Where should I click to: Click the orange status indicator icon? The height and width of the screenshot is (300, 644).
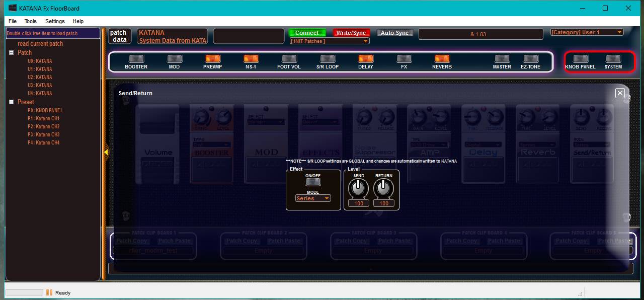pos(49,292)
